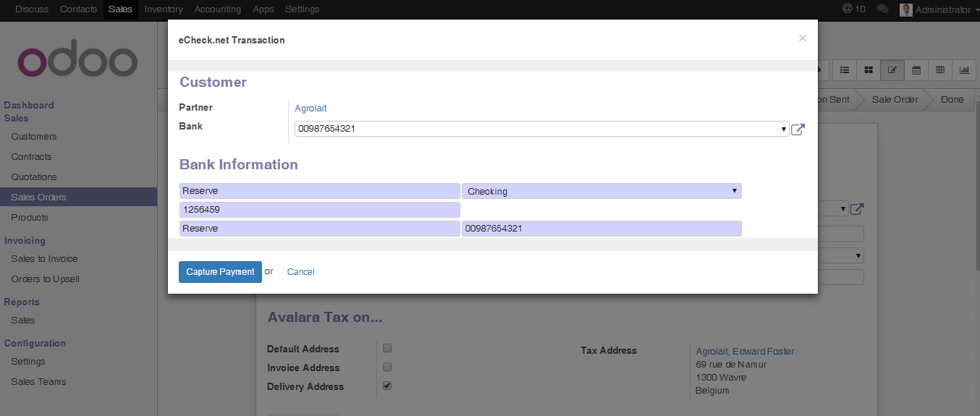Close the eCheck.net Transaction dialog
The width and height of the screenshot is (980, 416).
pyautogui.click(x=802, y=38)
